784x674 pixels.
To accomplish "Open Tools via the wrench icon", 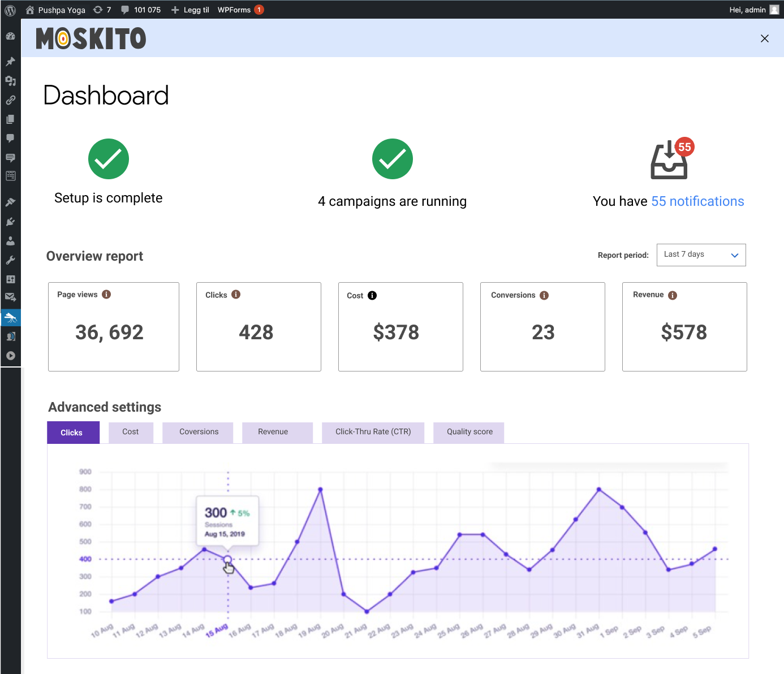I will (x=10, y=260).
